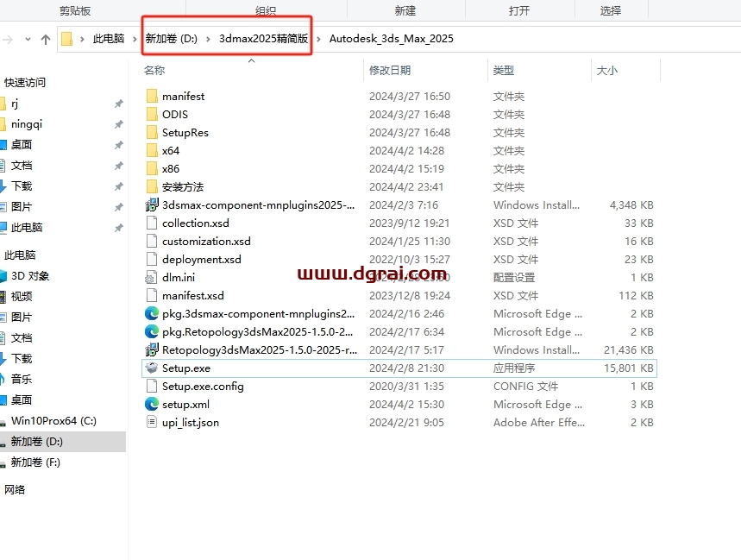Select the rj folder in Quick access
The height and width of the screenshot is (560, 741).
click(x=15, y=104)
